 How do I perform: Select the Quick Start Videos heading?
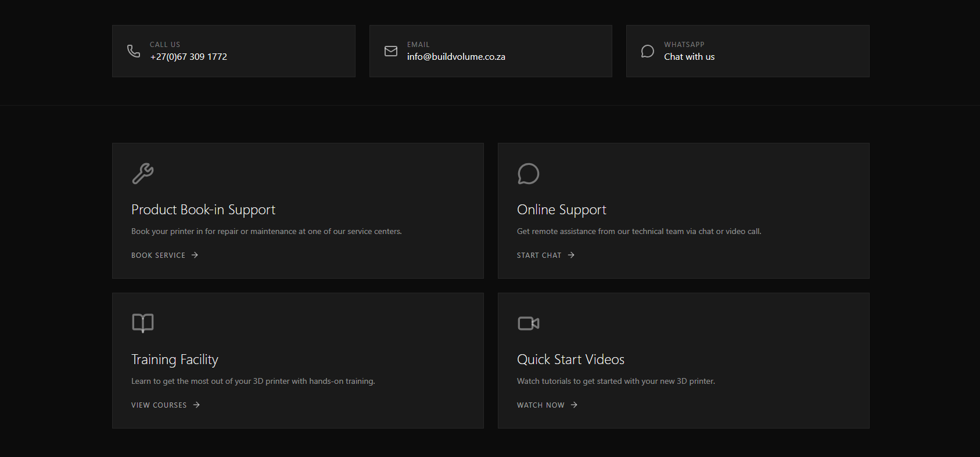coord(570,359)
